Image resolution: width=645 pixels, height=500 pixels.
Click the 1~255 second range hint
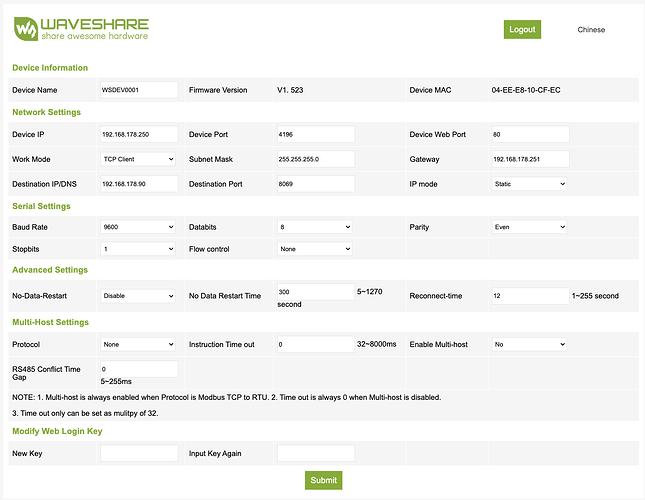tap(595, 296)
